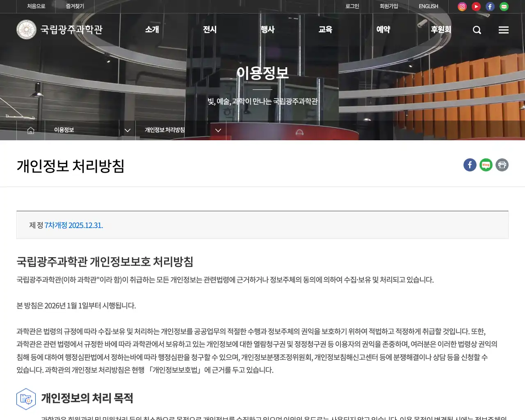Expand the 이용정보 breadcrumb dropdown
Viewport: 525px width, 420px height.
127,130
